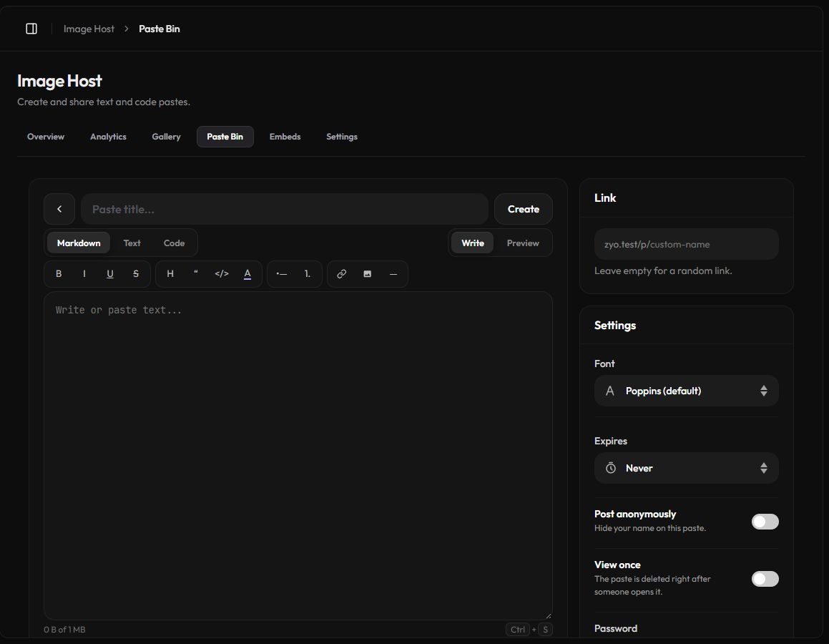Open the Embeds tab
Image resolution: width=829 pixels, height=644 pixels.
pyautogui.click(x=285, y=137)
